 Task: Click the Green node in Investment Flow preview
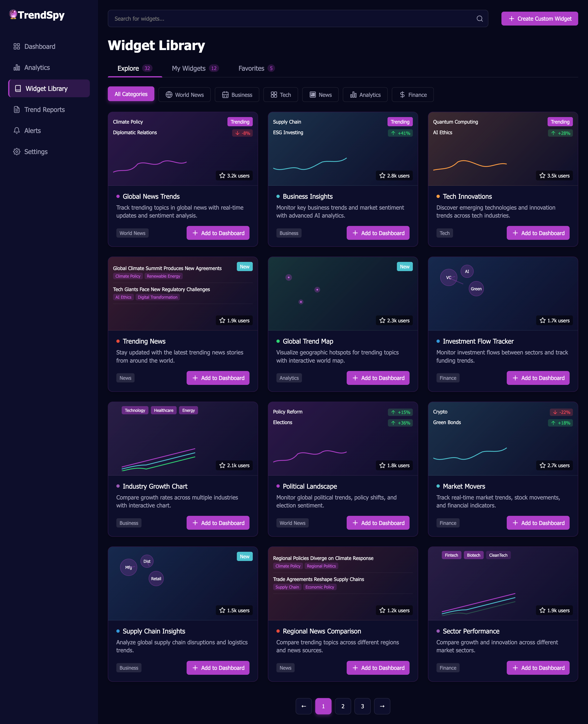click(476, 289)
